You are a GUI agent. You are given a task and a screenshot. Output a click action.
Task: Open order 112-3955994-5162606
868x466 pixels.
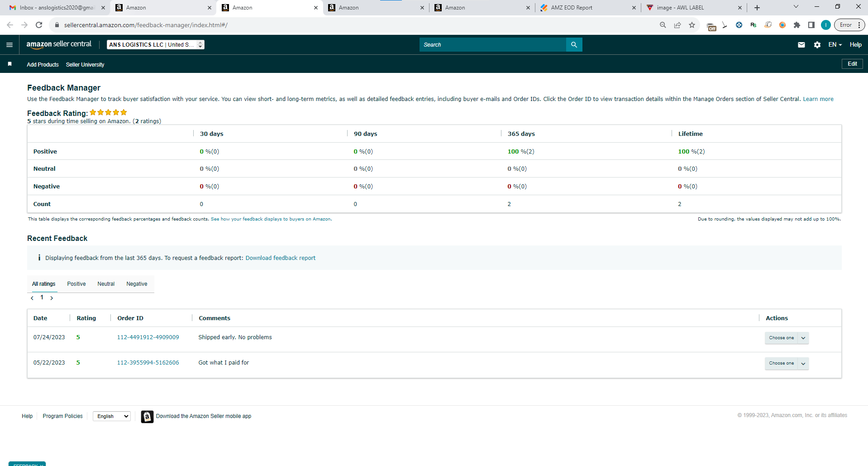pyautogui.click(x=148, y=363)
